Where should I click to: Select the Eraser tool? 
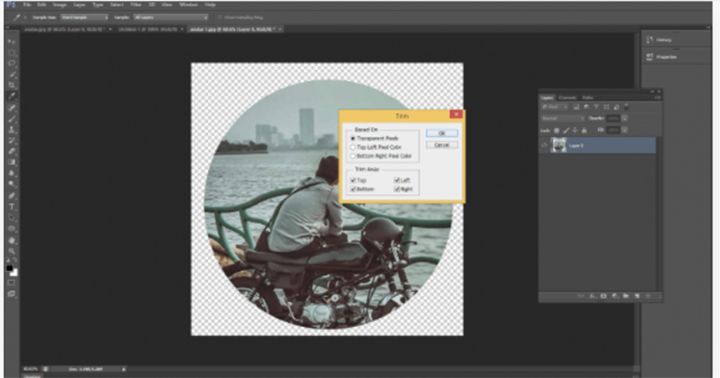tap(11, 152)
